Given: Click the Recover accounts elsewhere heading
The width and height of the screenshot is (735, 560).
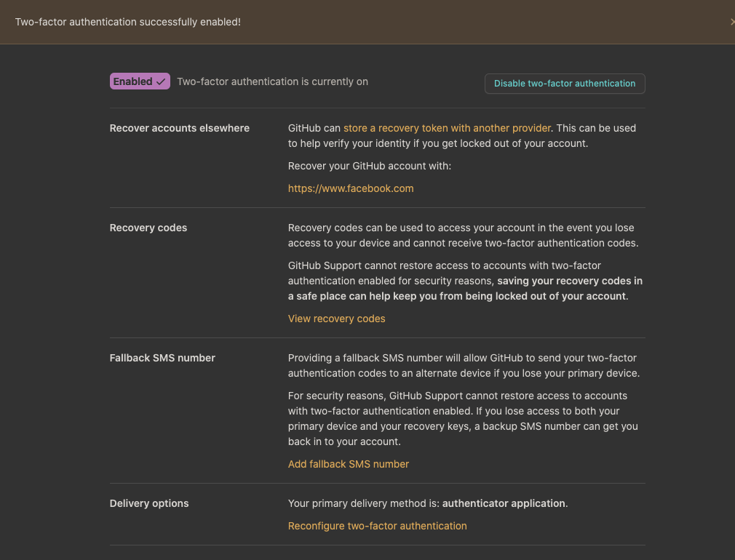Looking at the screenshot, I should pyautogui.click(x=179, y=127).
